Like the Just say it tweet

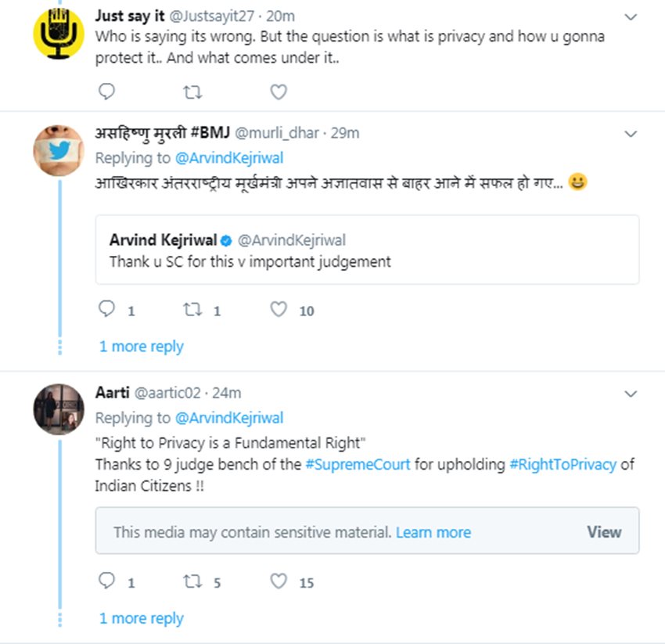coord(279,92)
